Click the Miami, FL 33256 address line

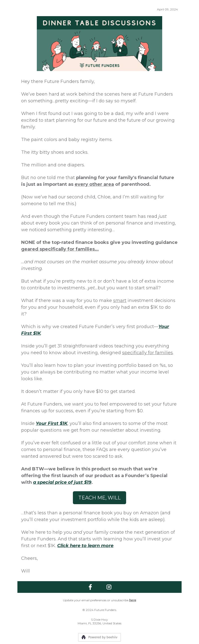99,623
